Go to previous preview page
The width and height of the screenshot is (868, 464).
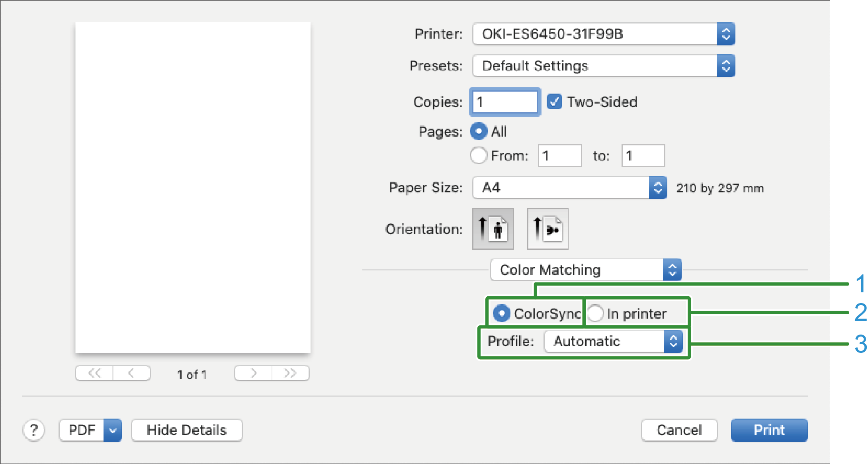click(131, 373)
